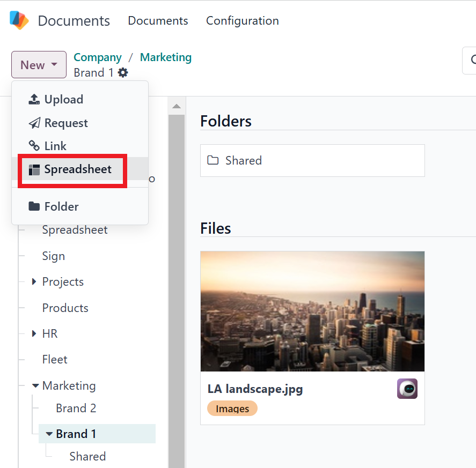
Task: Click the Documents app logo icon
Action: coord(19,20)
